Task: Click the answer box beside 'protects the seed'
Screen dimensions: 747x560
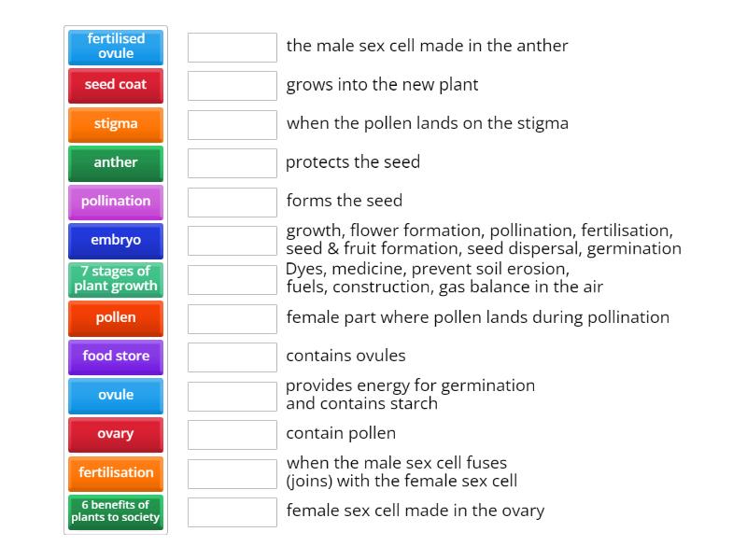Action: [x=232, y=161]
